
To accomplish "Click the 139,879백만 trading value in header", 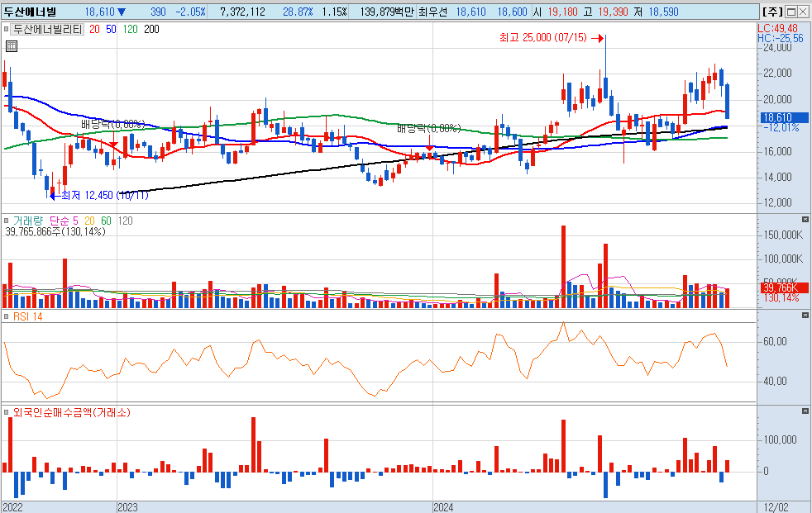I will click(387, 12).
